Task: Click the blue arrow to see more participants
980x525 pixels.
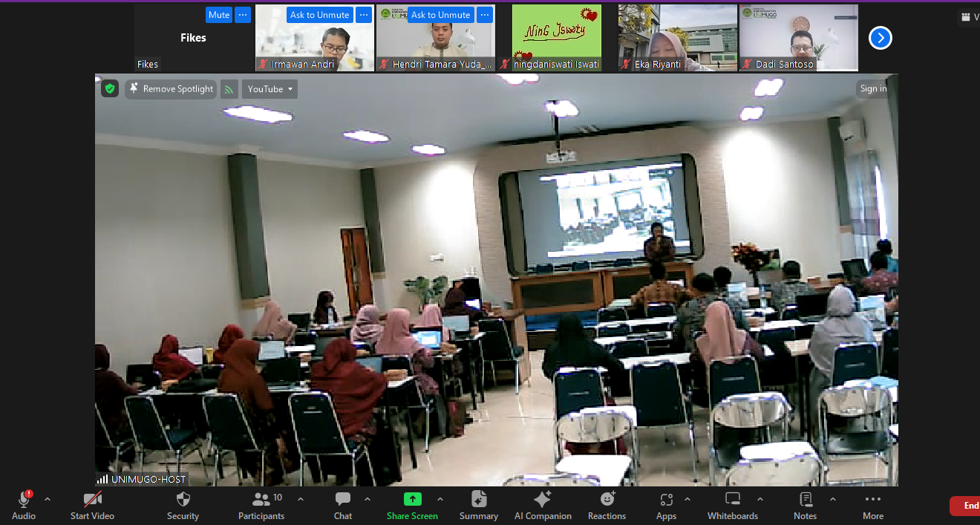Action: (x=880, y=37)
